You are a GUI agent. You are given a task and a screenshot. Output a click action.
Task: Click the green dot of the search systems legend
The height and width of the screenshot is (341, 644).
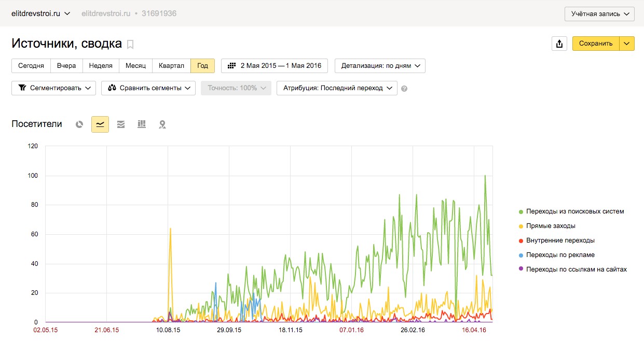pos(520,212)
